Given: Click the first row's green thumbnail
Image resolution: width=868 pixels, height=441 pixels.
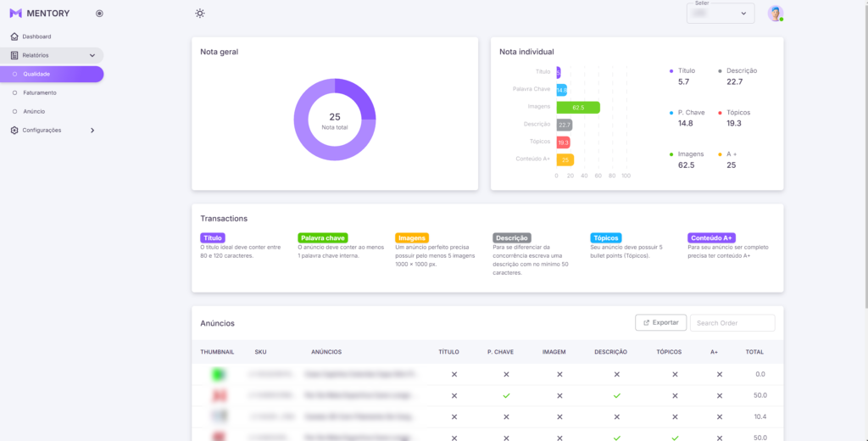Looking at the screenshot, I should click(219, 374).
